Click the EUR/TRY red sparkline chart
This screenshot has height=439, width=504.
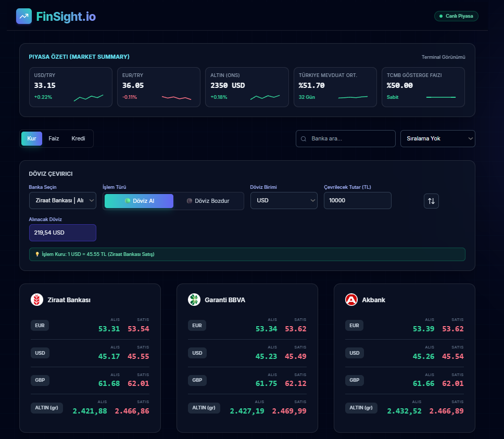[x=177, y=98]
